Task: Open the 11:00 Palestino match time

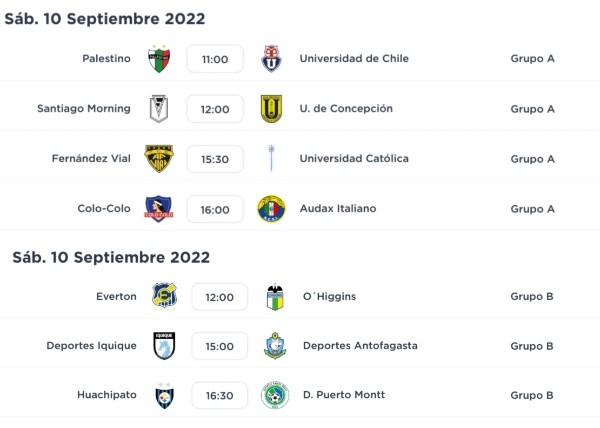Action: coord(215,59)
